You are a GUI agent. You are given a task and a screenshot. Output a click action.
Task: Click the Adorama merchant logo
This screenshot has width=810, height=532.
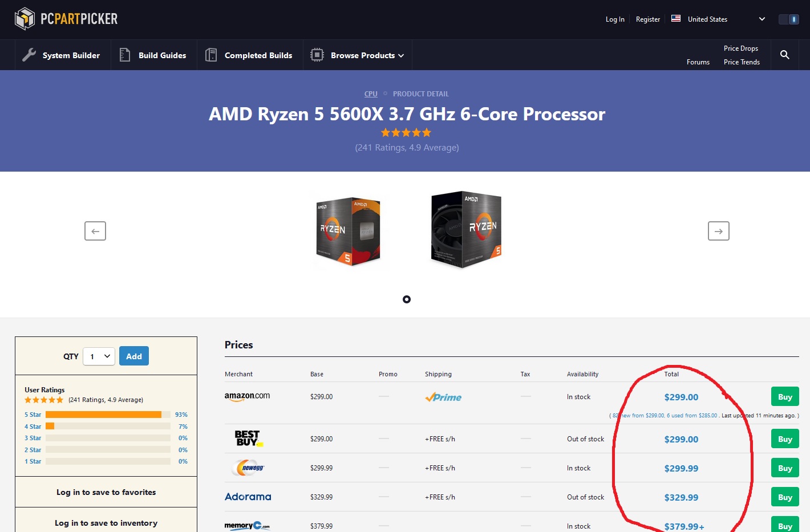click(248, 497)
